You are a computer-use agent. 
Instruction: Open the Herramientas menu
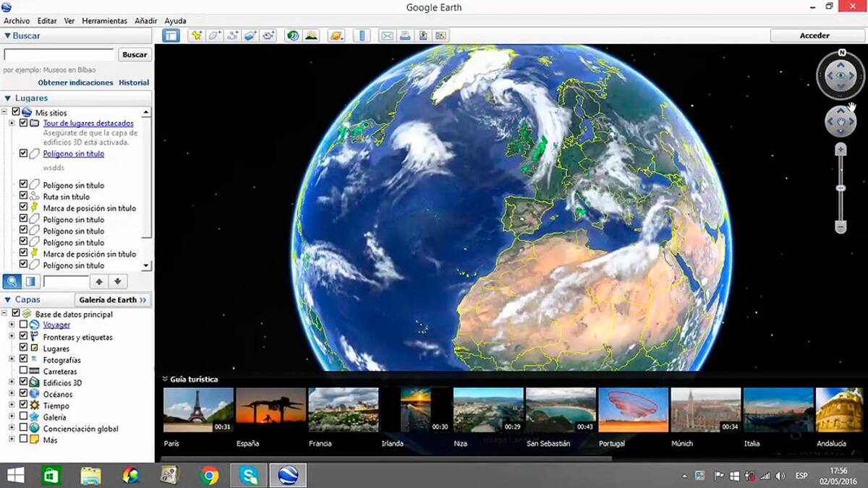[x=104, y=21]
